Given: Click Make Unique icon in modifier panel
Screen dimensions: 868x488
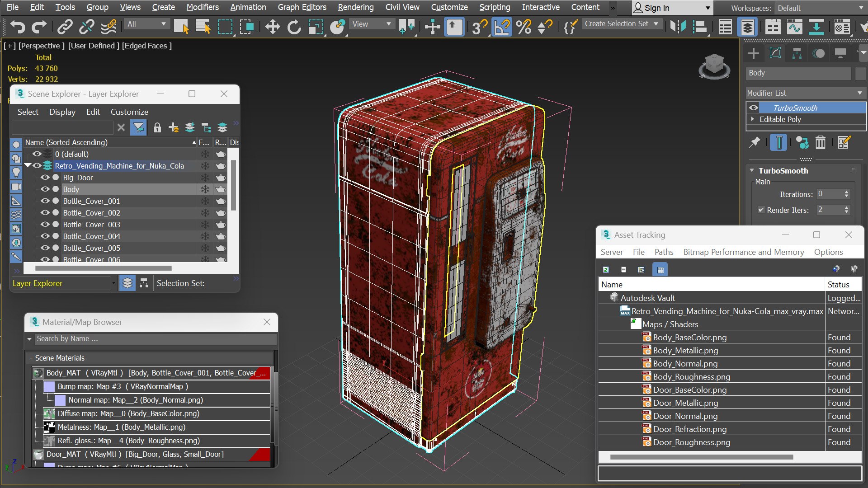Looking at the screenshot, I should point(802,143).
